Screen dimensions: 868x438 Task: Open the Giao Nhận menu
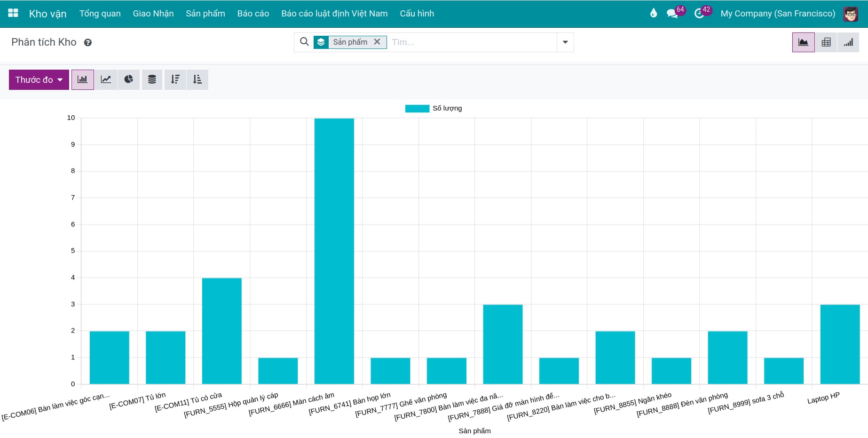[153, 14]
